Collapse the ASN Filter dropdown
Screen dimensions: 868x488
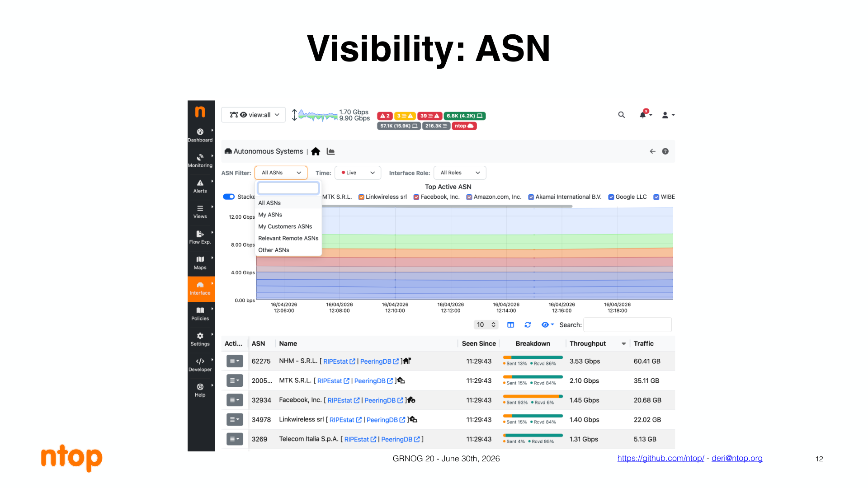click(281, 173)
